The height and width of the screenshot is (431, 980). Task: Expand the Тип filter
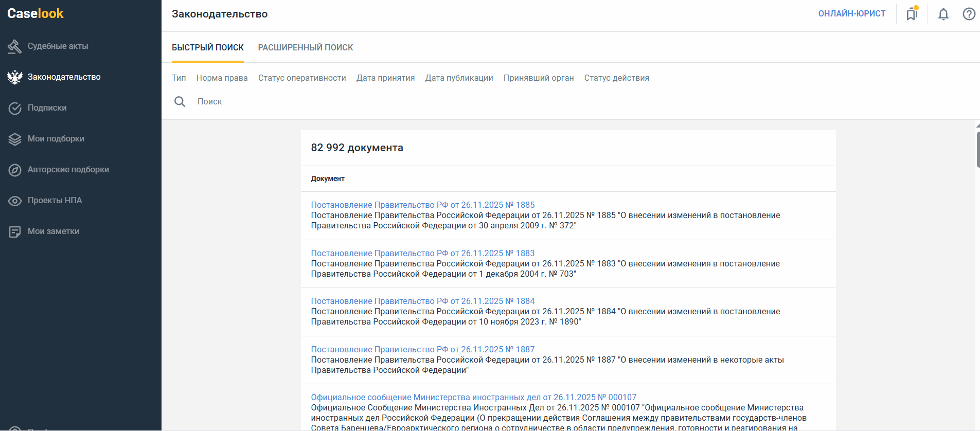click(x=179, y=78)
